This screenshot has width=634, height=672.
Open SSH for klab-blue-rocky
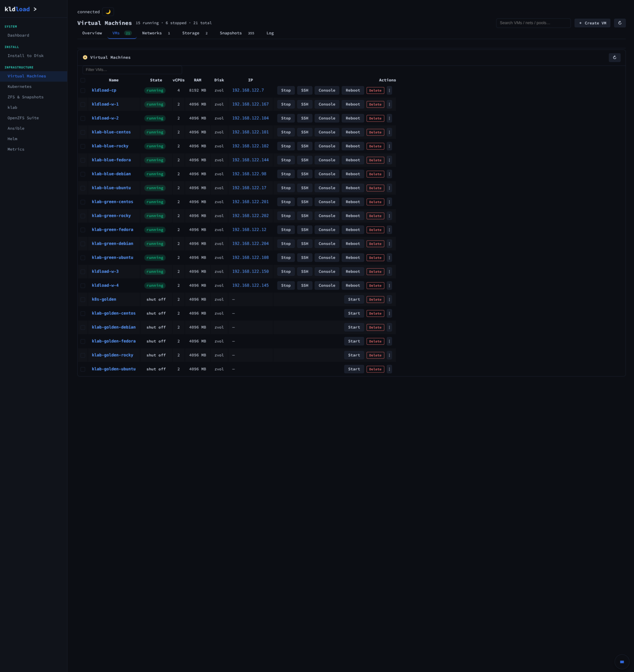[305, 146]
